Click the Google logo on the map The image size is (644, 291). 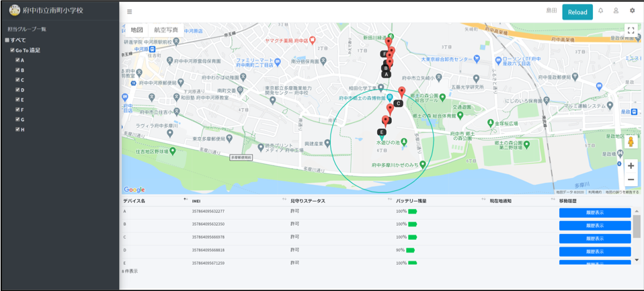tap(134, 190)
